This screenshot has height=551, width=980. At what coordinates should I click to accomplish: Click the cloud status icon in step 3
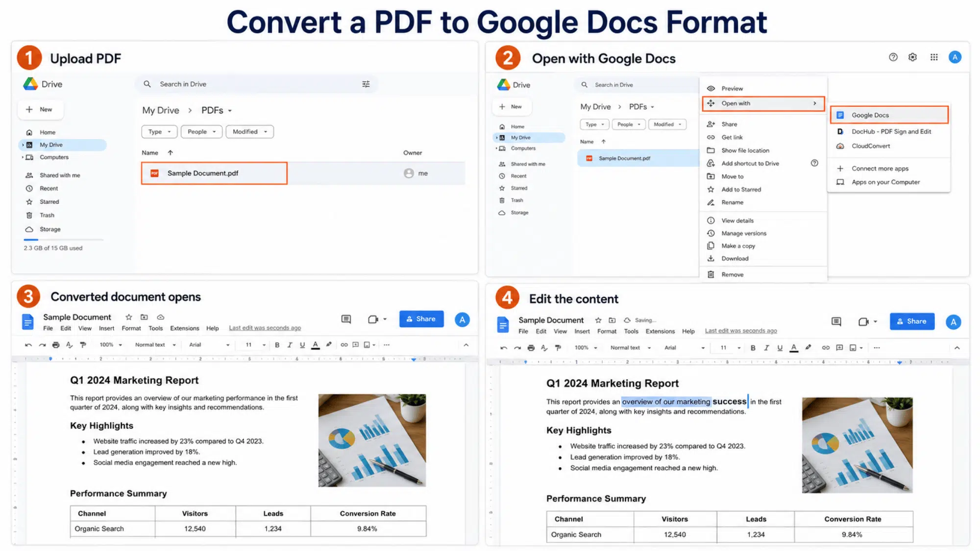coord(160,317)
